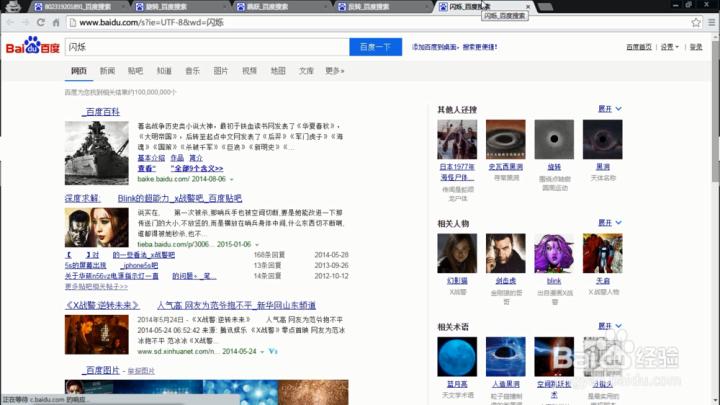Viewport: 720px width, 405px height.
Task: Select the 地图 search category
Action: (278, 71)
